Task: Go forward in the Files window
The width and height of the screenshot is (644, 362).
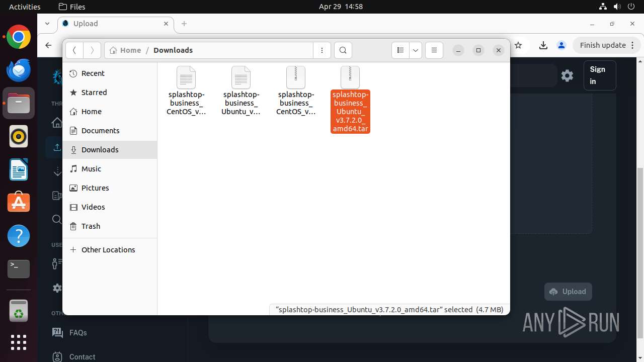Action: 92,50
